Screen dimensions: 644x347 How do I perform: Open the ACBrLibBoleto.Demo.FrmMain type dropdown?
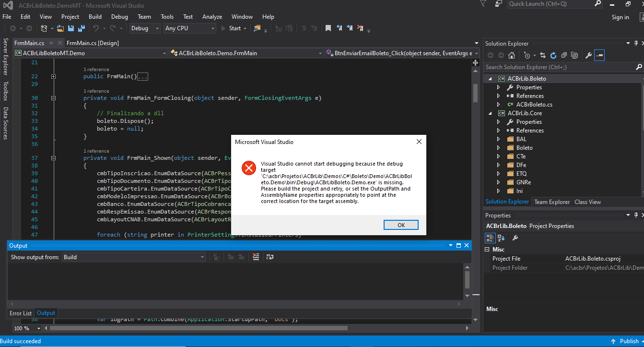(246, 53)
